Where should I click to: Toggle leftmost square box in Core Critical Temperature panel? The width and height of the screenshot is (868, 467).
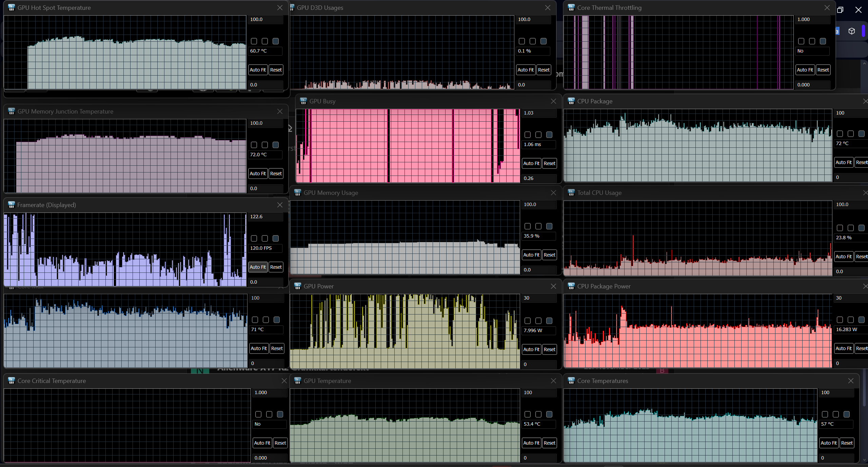[x=258, y=414]
